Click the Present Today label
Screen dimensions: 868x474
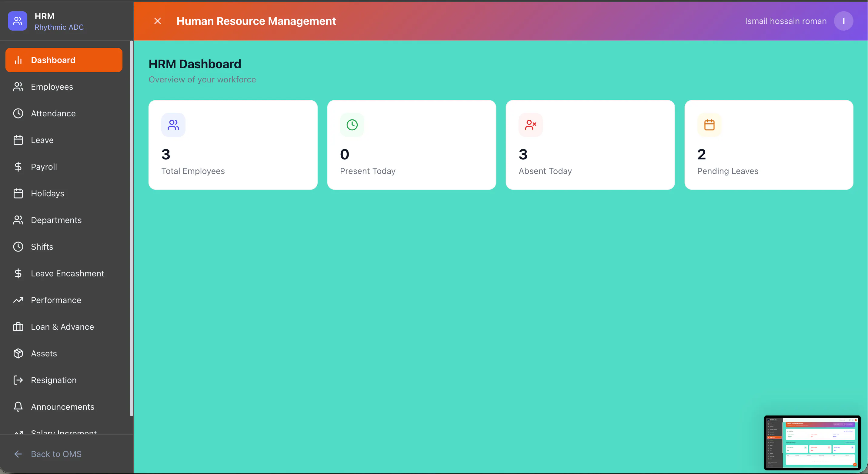[x=368, y=171]
